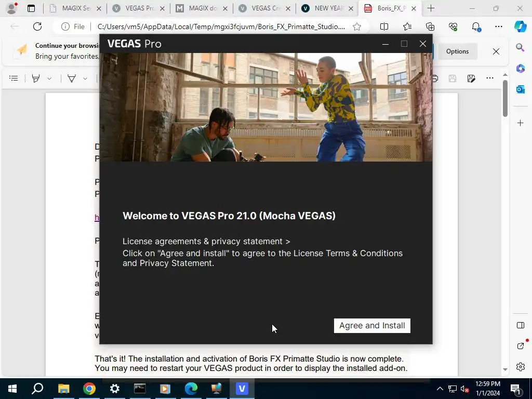
Task: Select the PDF highlight tool
Action: (x=36, y=78)
